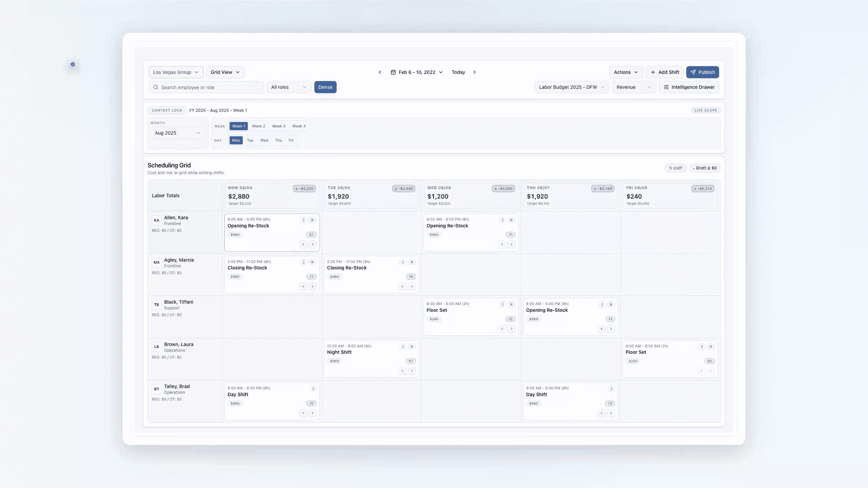868x488 pixels.
Task: Move Tiffani's Floor Set shift forward with right arrow
Action: coord(511,329)
